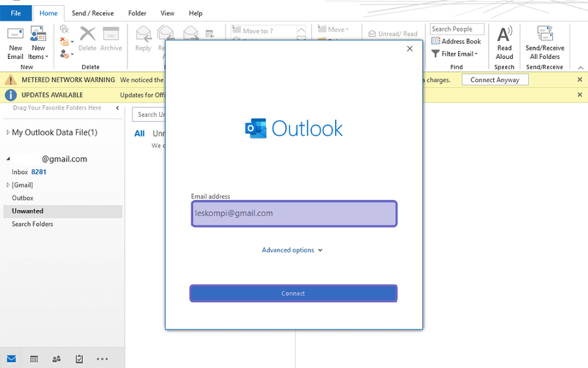The image size is (588, 368).
Task: Click Send/Receive All Folders
Action: tap(545, 43)
